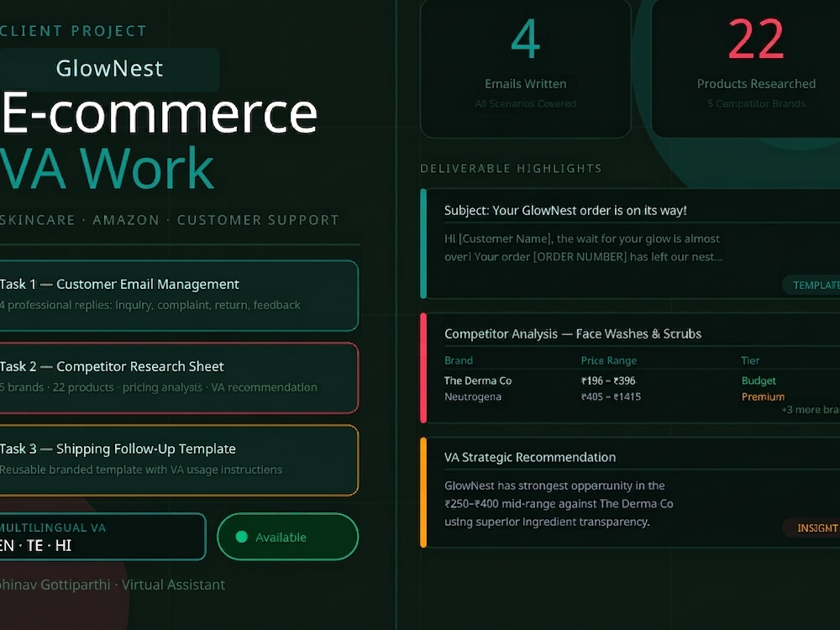Image resolution: width=840 pixels, height=630 pixels.
Task: Click the green 'Budget' tier label
Action: (x=759, y=381)
